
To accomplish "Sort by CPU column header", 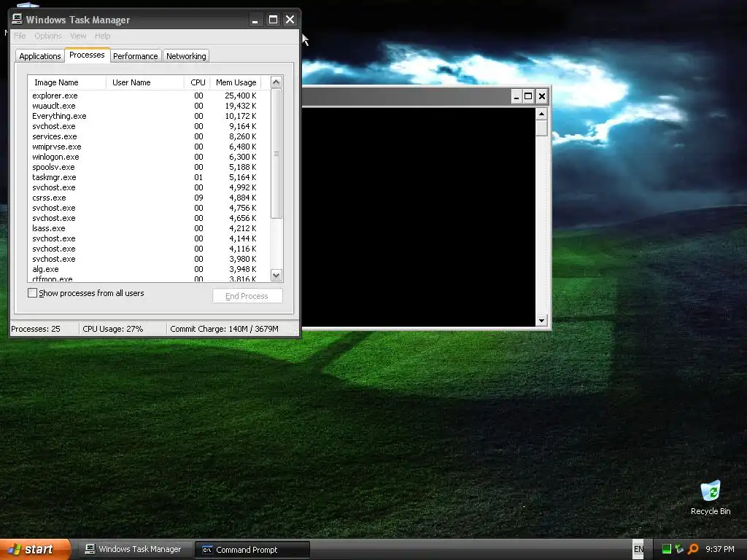I will tap(197, 82).
